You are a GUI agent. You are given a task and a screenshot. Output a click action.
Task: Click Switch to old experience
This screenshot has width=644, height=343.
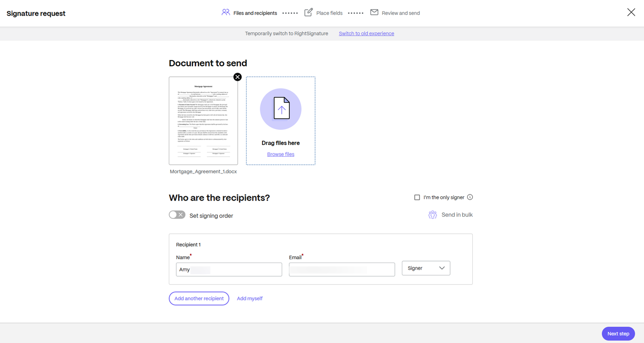[x=366, y=33]
